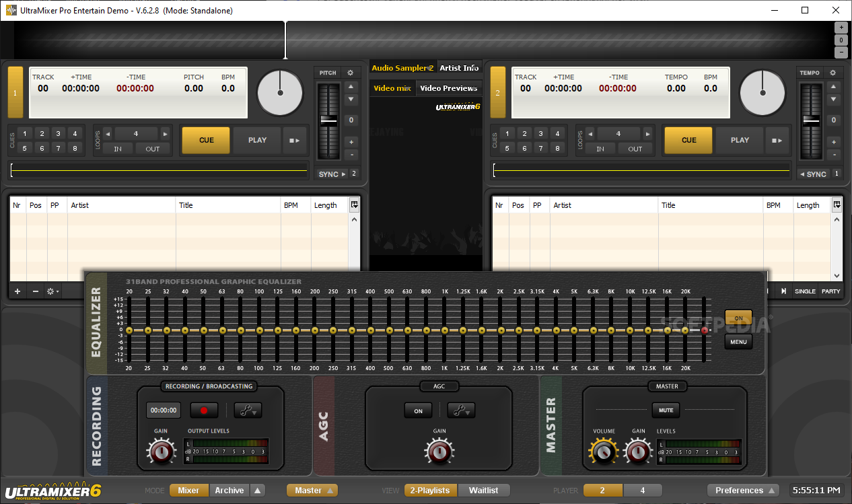852x504 pixels.
Task: Click the stop/play button on deck 1
Action: pos(295,141)
